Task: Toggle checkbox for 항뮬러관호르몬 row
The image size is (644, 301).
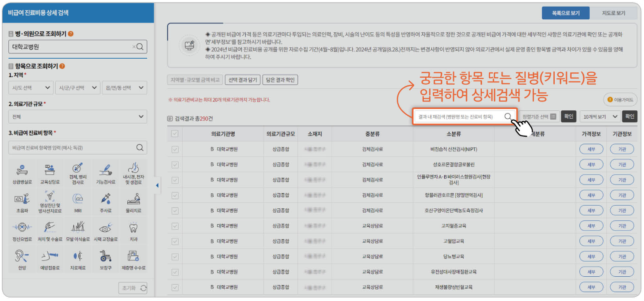Action: pos(175,195)
